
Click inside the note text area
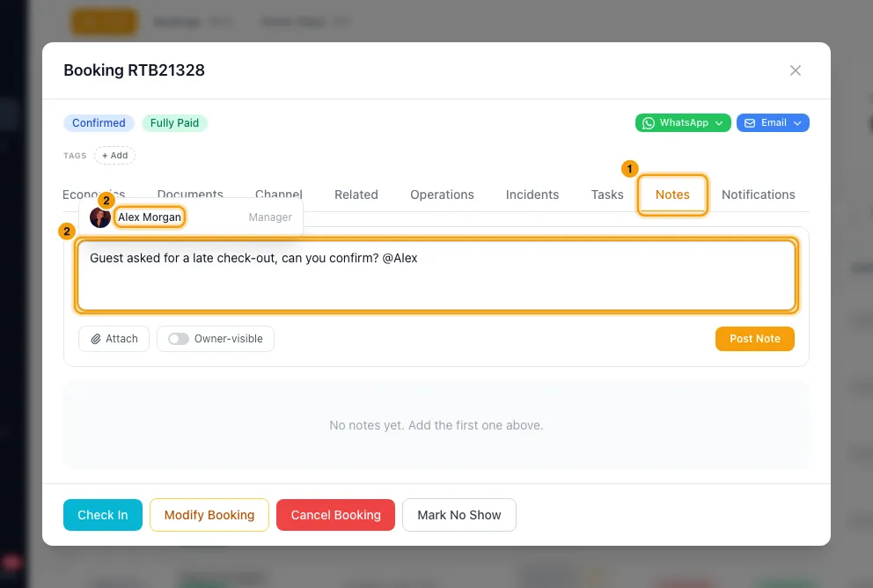click(x=436, y=275)
